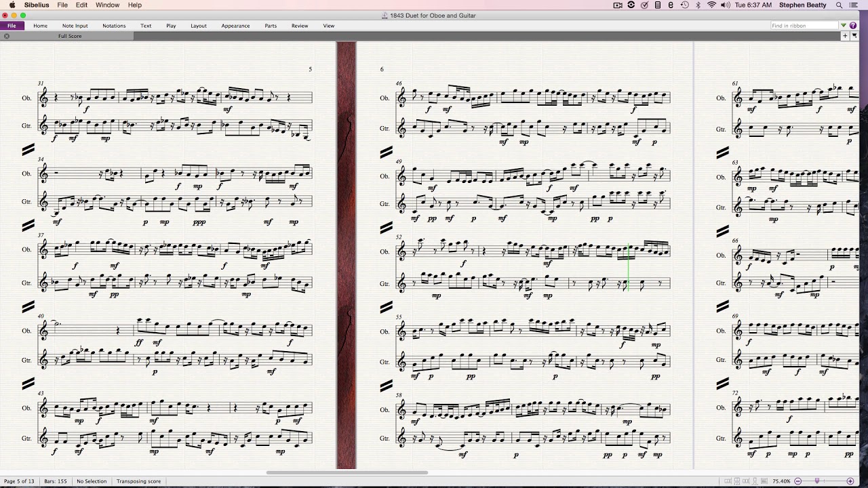Viewport: 868px width, 488px height.
Task: Toggle Panorama view icon in status bar
Action: (765, 481)
